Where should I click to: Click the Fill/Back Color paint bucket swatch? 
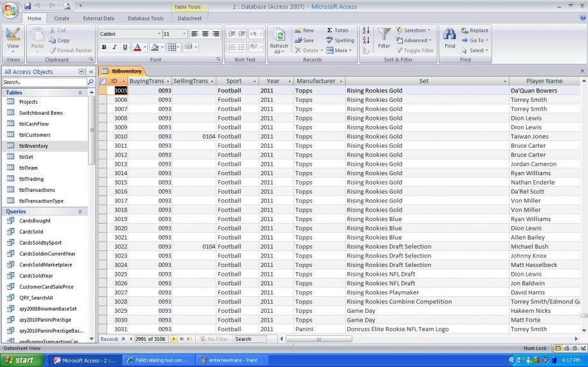point(154,47)
